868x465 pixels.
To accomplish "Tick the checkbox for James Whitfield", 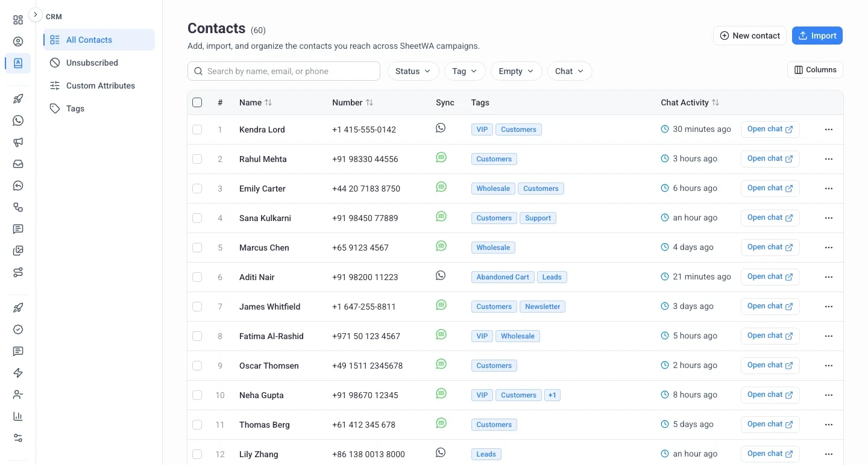I will click(x=197, y=307).
